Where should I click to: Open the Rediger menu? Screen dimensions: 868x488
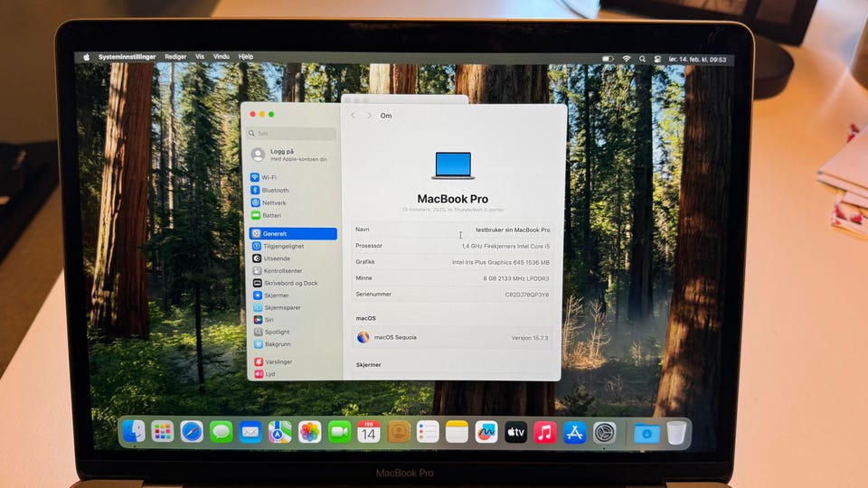point(175,57)
